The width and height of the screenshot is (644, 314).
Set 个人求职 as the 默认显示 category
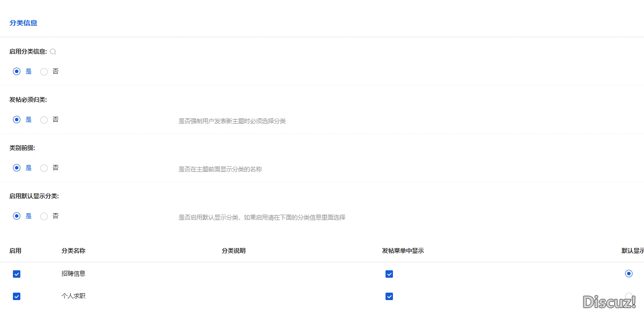(629, 296)
